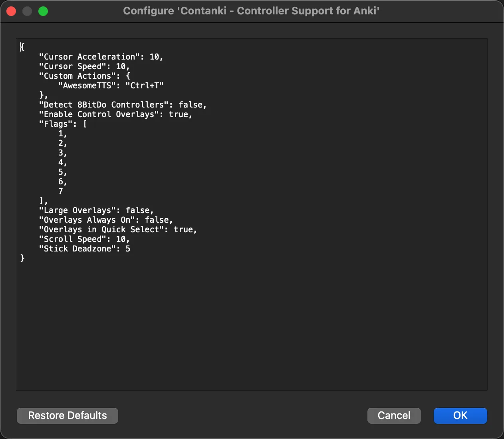Image resolution: width=504 pixels, height=439 pixels.
Task: Click the "Large Overlays": false line
Action: 96,210
